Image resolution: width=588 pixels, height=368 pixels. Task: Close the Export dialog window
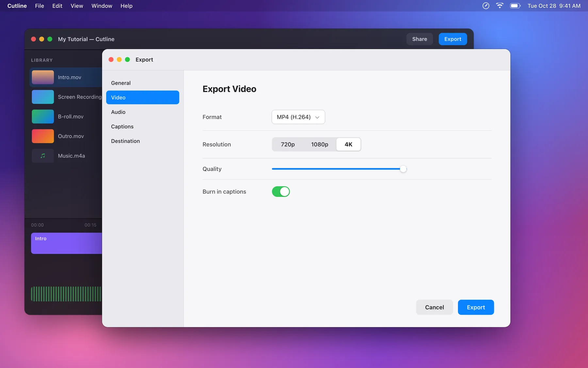(x=111, y=60)
